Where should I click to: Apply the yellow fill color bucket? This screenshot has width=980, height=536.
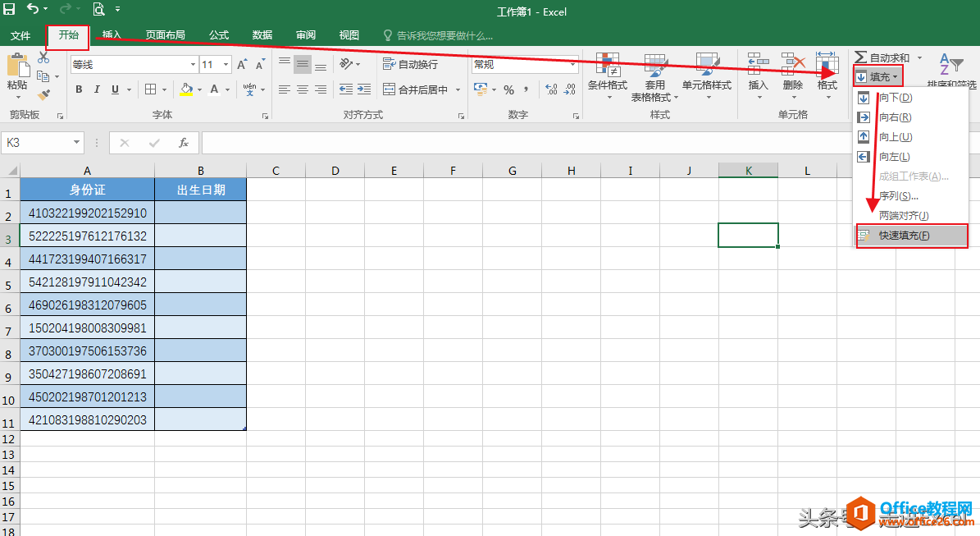pos(186,89)
